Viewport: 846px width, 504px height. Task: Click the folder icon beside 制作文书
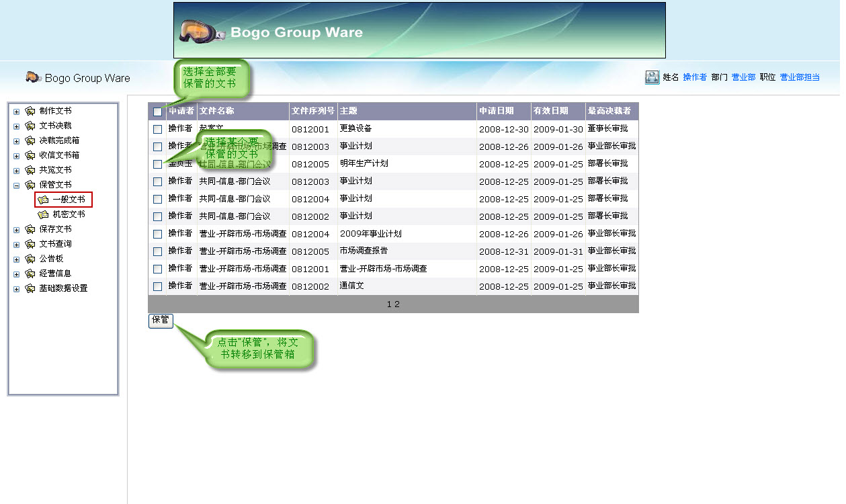coord(30,111)
